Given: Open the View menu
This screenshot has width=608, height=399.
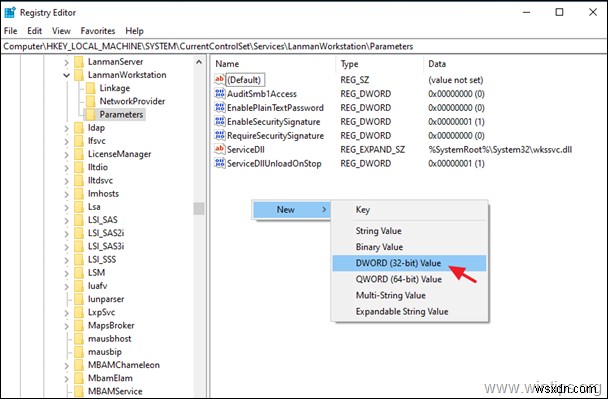Looking at the screenshot, I should pos(61,31).
